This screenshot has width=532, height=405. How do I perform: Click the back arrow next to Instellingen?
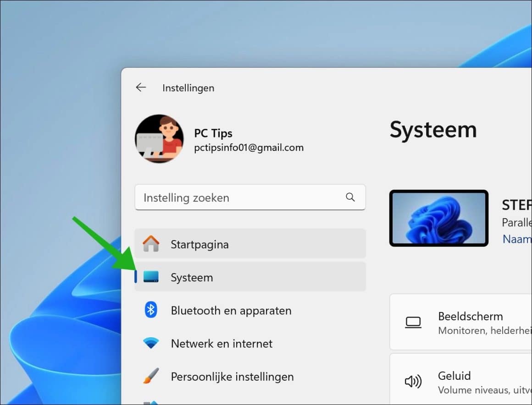[141, 87]
